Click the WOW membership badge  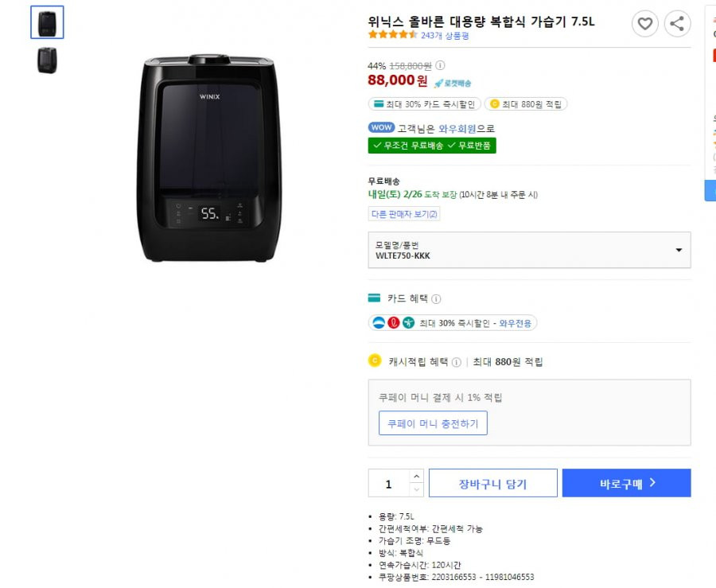coord(381,127)
